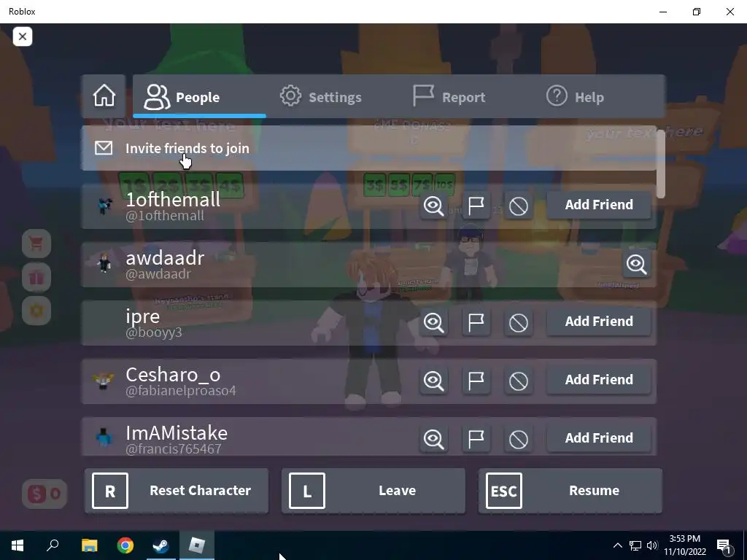Block player ImAMistake
This screenshot has width=747, height=560.
pos(519,438)
